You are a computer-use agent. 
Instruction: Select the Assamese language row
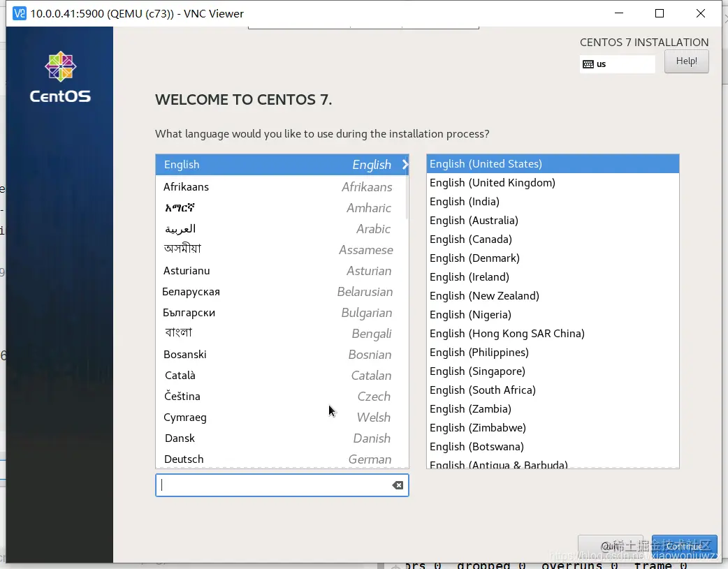(282, 250)
